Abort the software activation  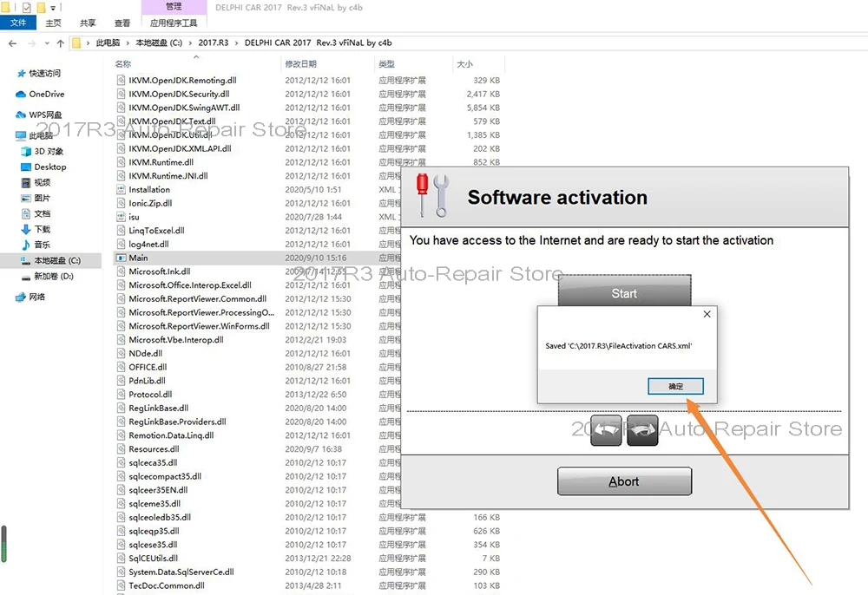click(624, 481)
